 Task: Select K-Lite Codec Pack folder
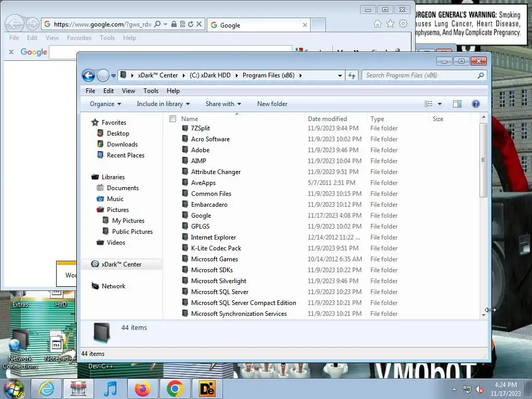(216, 248)
